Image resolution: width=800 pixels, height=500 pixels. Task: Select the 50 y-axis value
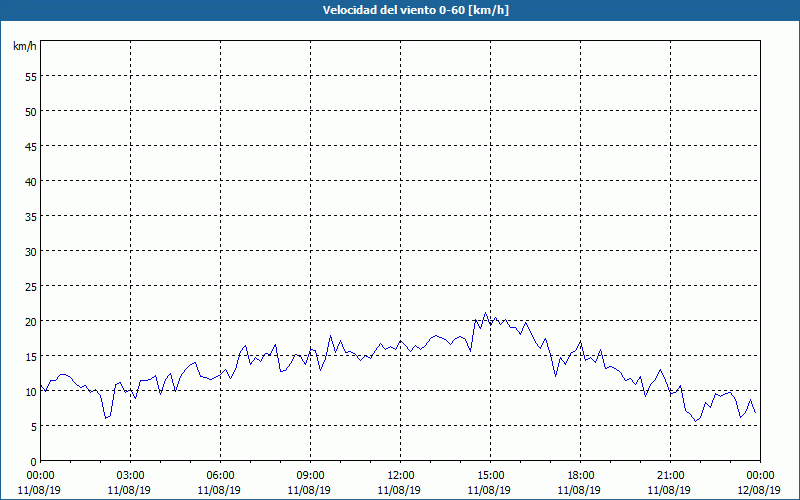tap(31, 112)
